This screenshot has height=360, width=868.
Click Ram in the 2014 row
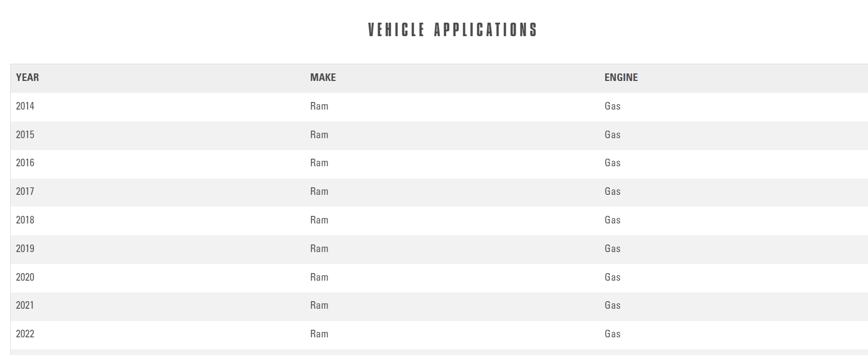tap(319, 106)
